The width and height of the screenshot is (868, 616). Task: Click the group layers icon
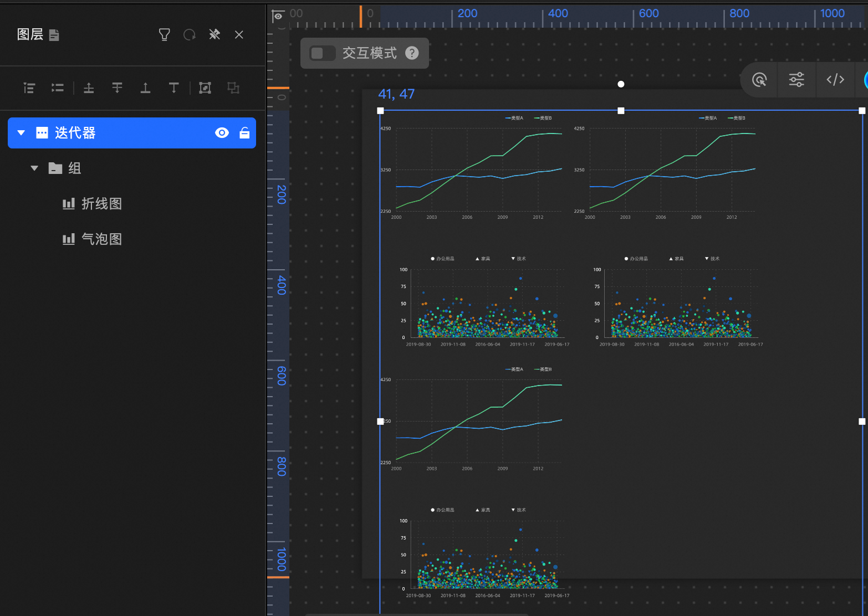tap(205, 88)
